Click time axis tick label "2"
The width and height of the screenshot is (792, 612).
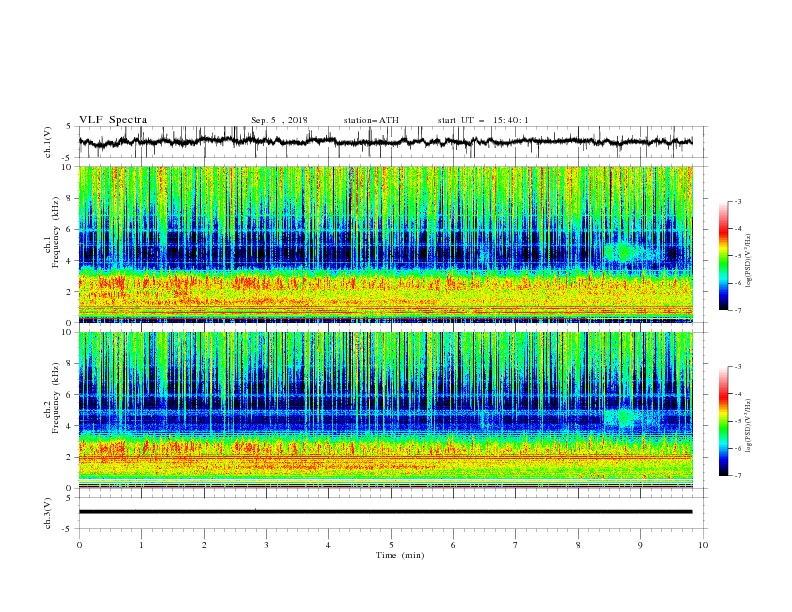(204, 545)
